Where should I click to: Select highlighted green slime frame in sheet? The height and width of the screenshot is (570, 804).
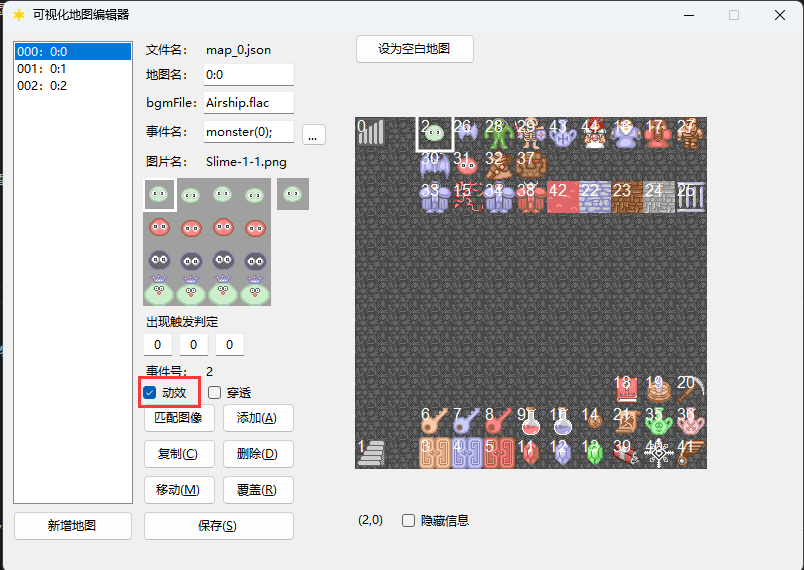159,194
